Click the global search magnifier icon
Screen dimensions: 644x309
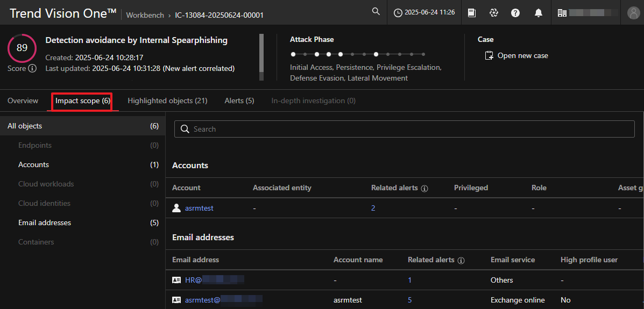point(376,12)
